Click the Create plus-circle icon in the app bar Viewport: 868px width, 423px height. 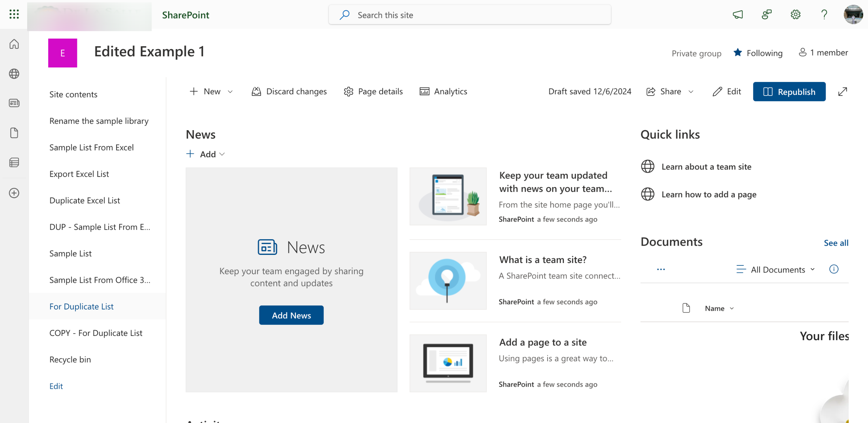tap(14, 193)
